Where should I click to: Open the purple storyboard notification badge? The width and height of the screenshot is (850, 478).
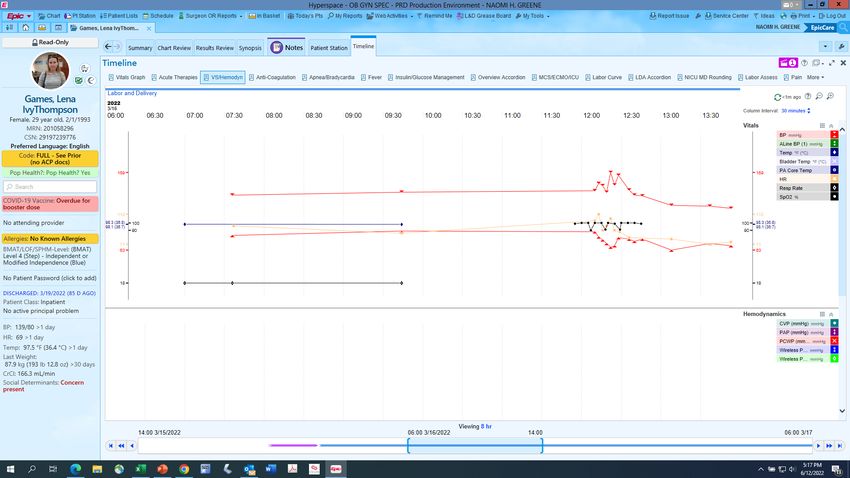788,63
